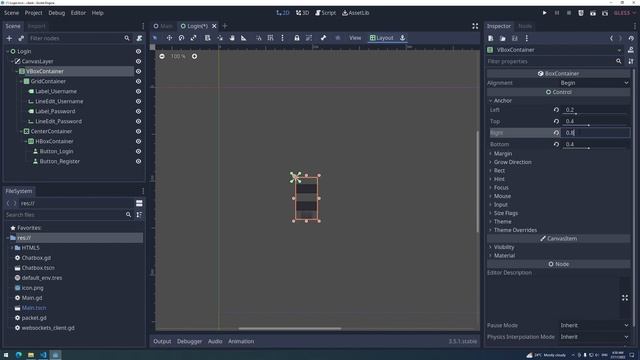Toggle visibility of the Login node

point(138,51)
